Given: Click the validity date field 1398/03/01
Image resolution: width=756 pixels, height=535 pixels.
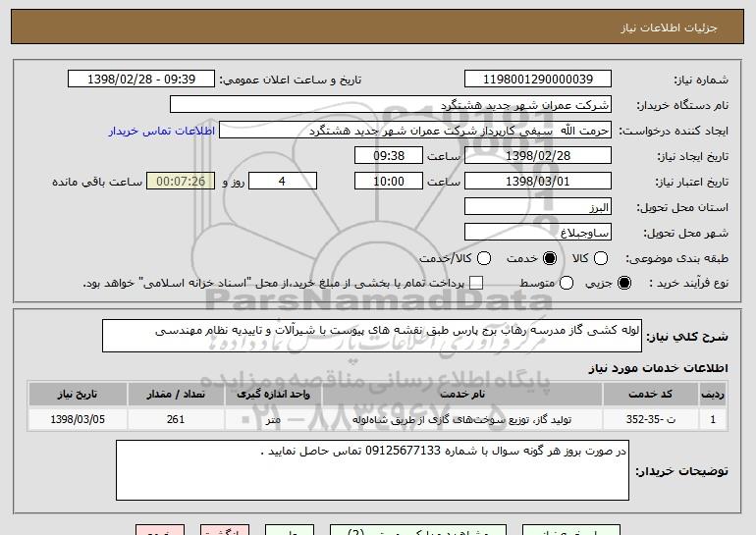Looking at the screenshot, I should pos(538,182).
